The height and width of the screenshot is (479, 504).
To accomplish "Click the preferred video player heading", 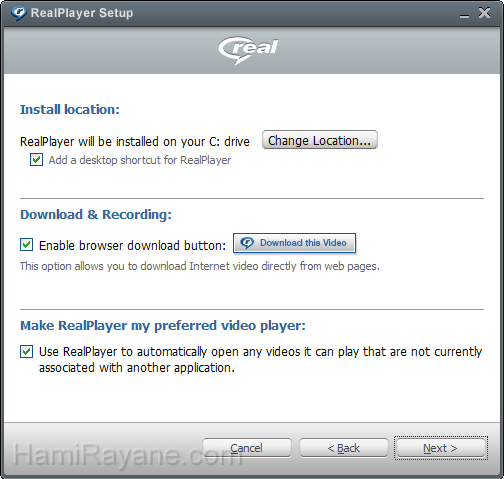I will (x=163, y=326).
